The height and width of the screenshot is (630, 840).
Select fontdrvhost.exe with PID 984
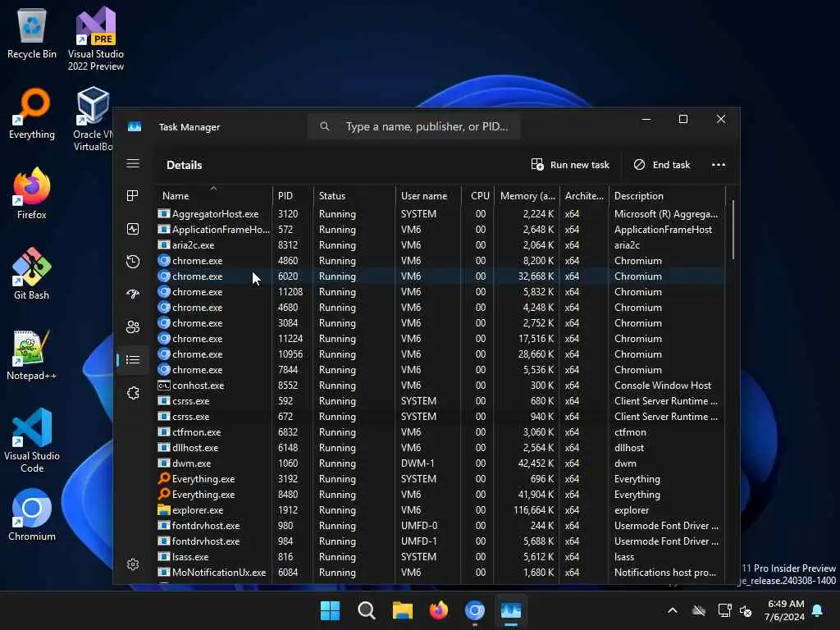click(x=441, y=541)
